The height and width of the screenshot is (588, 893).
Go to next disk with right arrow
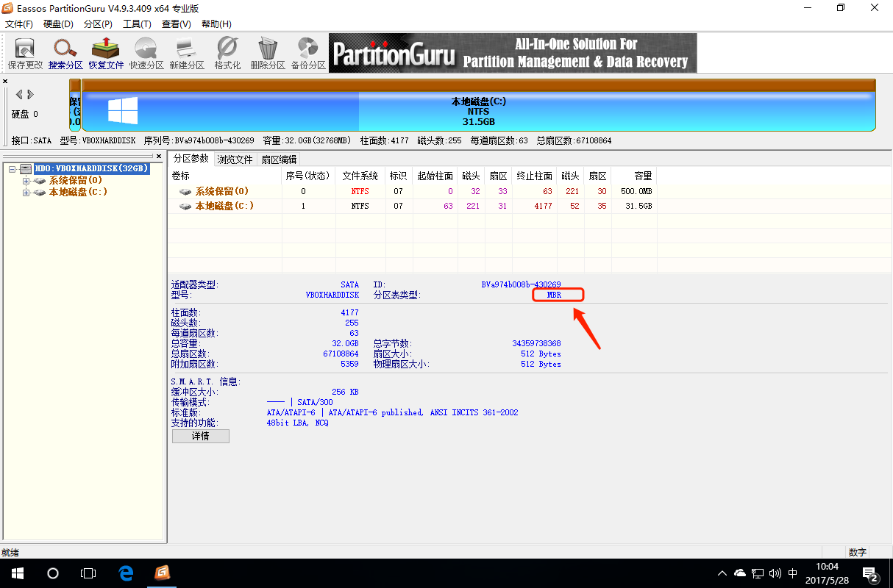coord(30,94)
